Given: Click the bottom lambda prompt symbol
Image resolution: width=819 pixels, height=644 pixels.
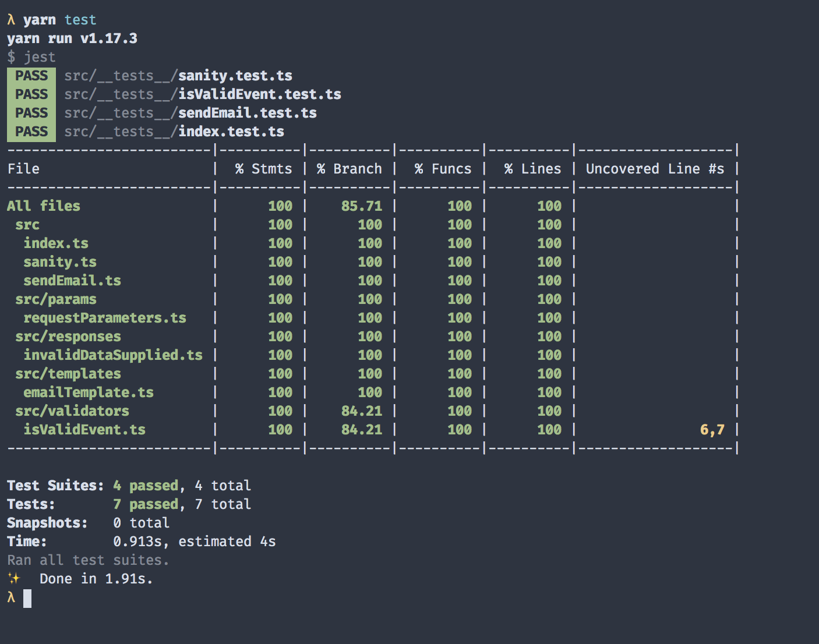Looking at the screenshot, I should 11,597.
